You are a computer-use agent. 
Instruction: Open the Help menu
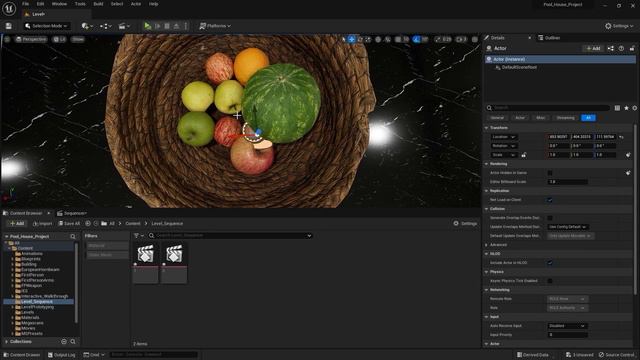(x=153, y=4)
